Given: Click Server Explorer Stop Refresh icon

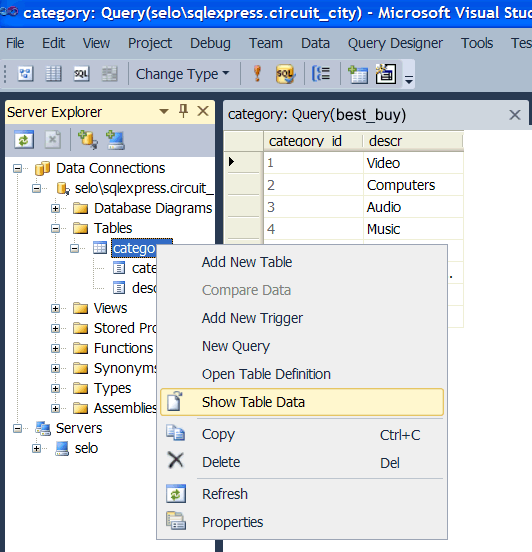Looking at the screenshot, I should pyautogui.click(x=52, y=140).
